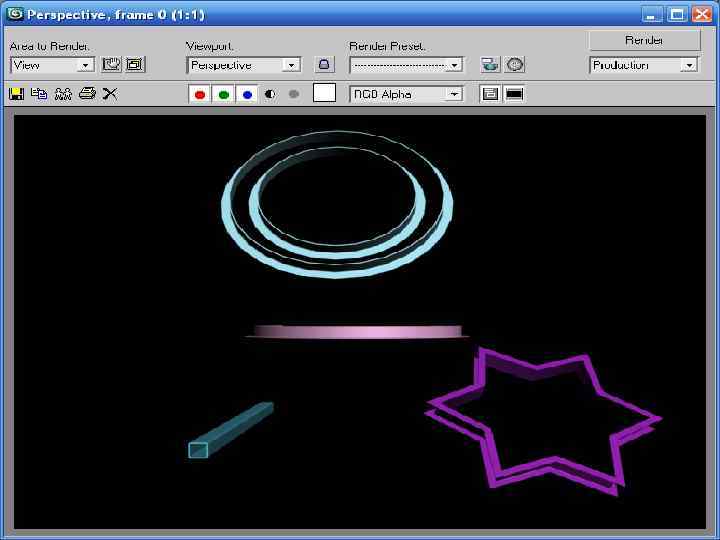Toggle the UI overlay display button
Viewport: 720px width, 540px height.
(490, 94)
